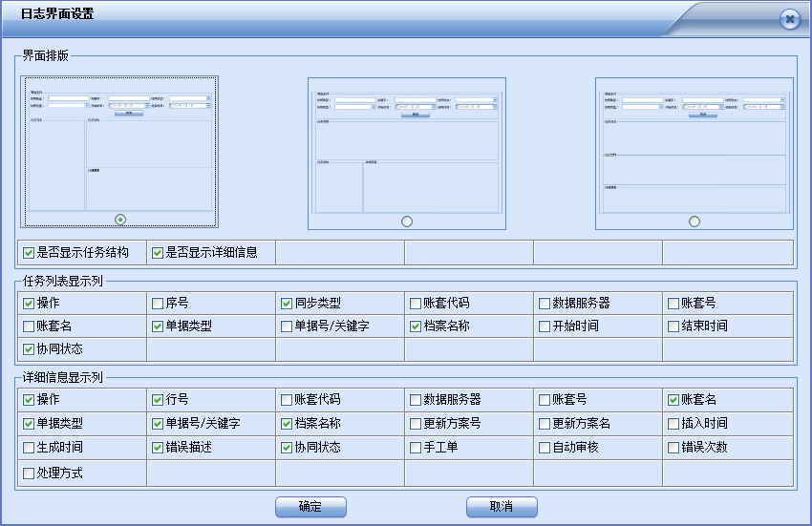
Task: Select the middle layout radio button
Action: point(407,221)
